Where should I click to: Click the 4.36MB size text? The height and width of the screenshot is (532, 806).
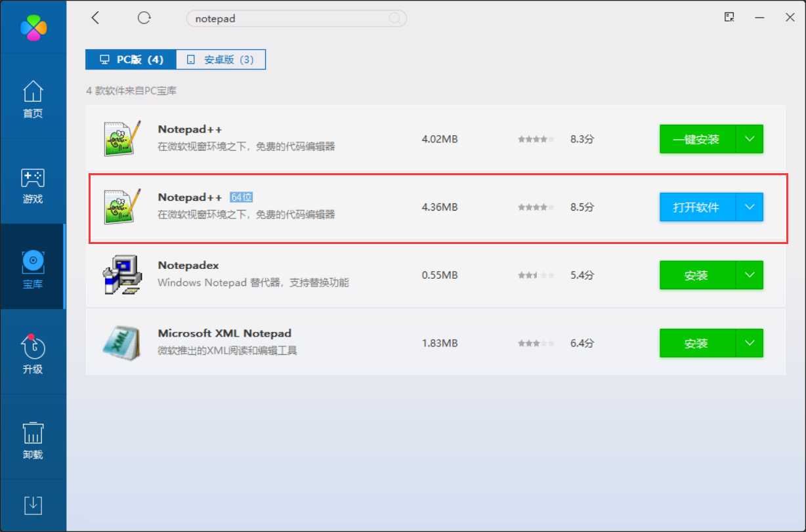[440, 207]
